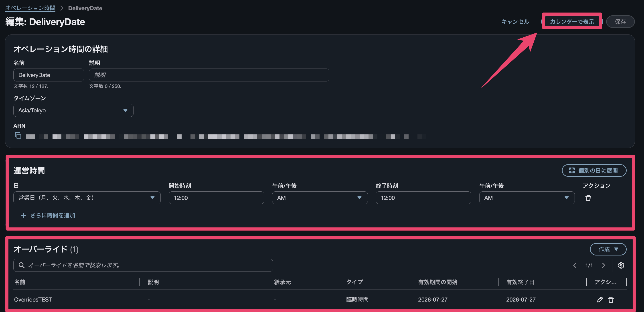This screenshot has height=312, width=644.
Task: Click the 1/1 page indicator
Action: click(589, 265)
